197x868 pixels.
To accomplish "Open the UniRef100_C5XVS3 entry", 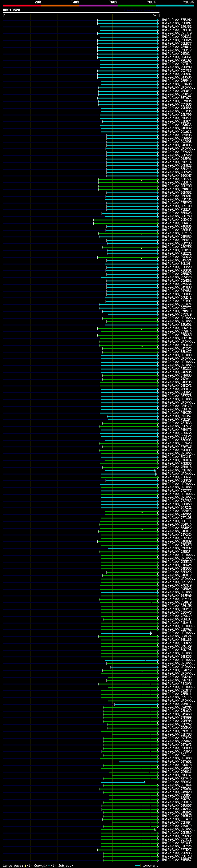I will 176,71.
